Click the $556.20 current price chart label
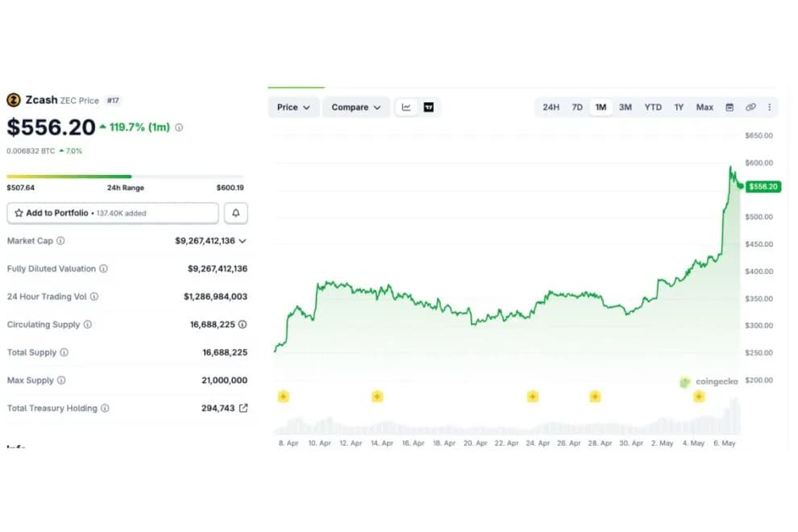Screen dimensions: 798x532 pos(763,186)
